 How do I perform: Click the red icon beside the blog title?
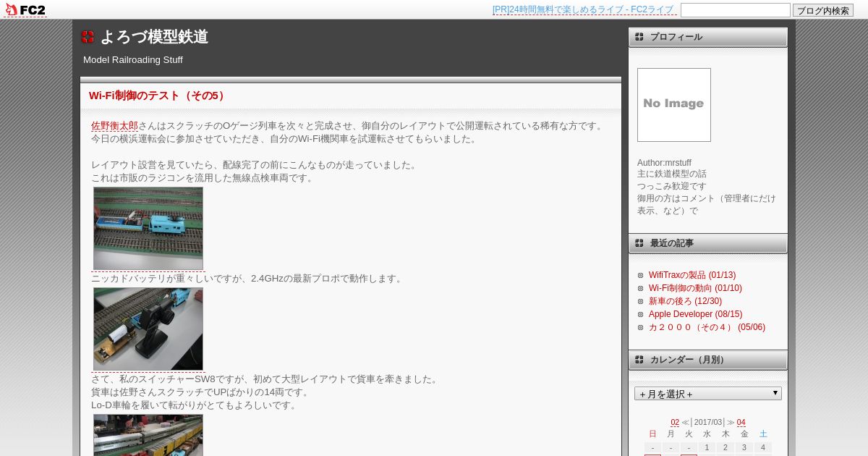click(88, 37)
